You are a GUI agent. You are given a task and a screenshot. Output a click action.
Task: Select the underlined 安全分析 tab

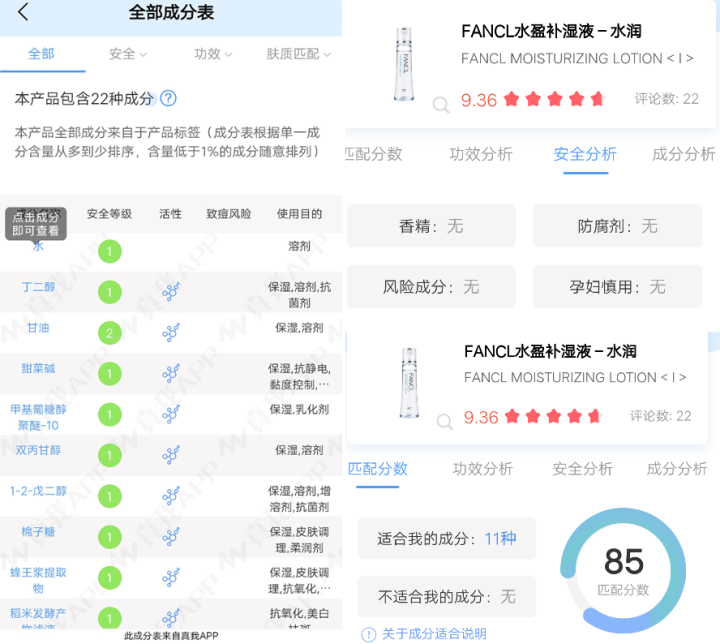point(585,154)
